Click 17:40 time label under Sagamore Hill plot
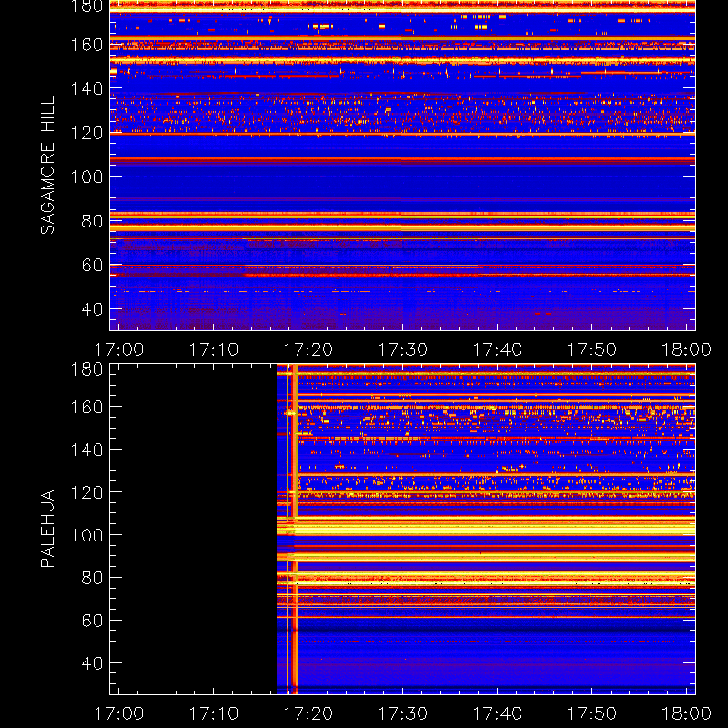The image size is (728, 728). pos(497,349)
